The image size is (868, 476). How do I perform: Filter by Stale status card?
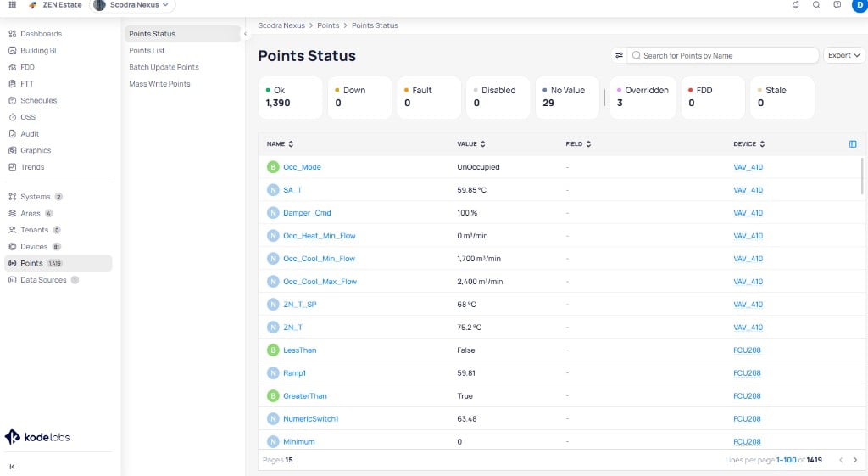point(782,97)
